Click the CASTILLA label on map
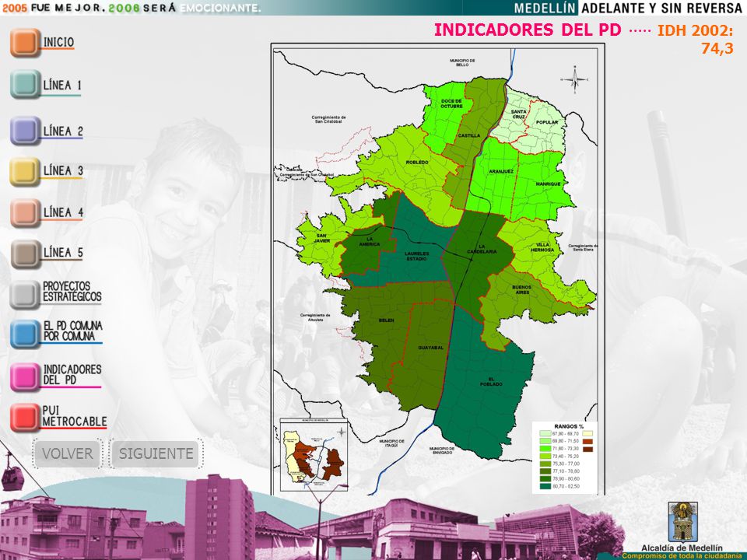 click(x=468, y=135)
